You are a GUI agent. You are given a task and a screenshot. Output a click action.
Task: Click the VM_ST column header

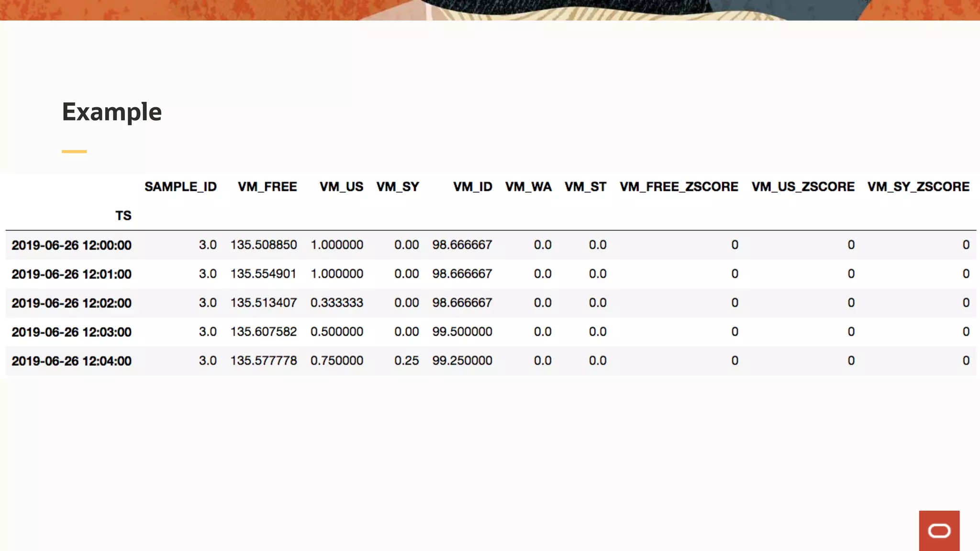point(585,187)
